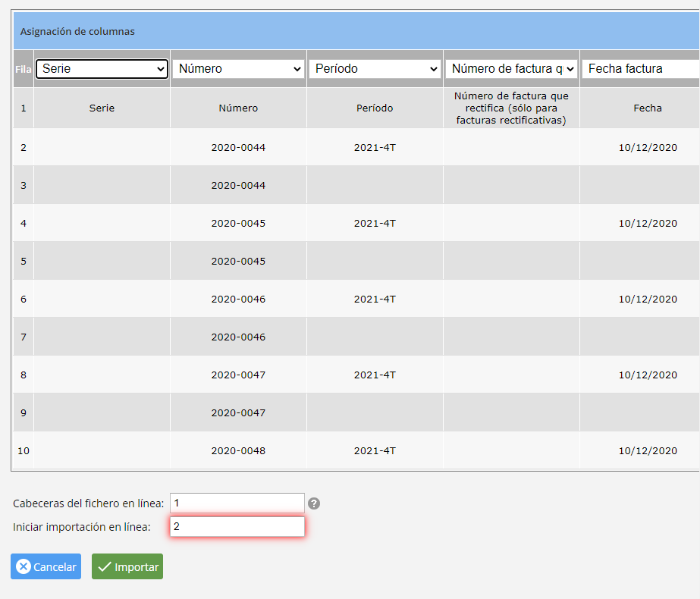
Task: Click the Fila column header
Action: point(24,69)
